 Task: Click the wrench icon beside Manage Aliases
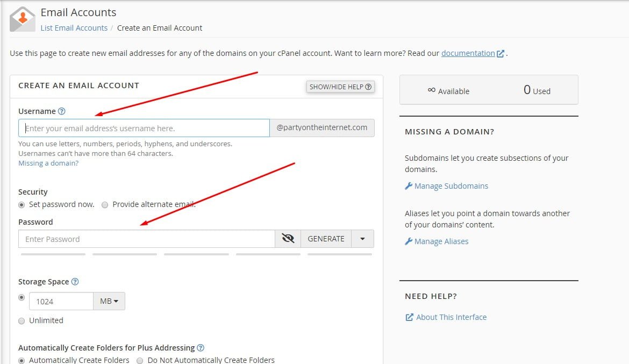(x=409, y=241)
